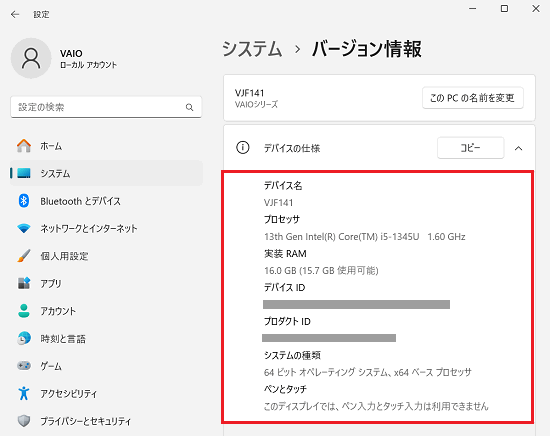Click the VAIOシリーズ text in top card
The height and width of the screenshot is (436, 550).
pyautogui.click(x=256, y=105)
